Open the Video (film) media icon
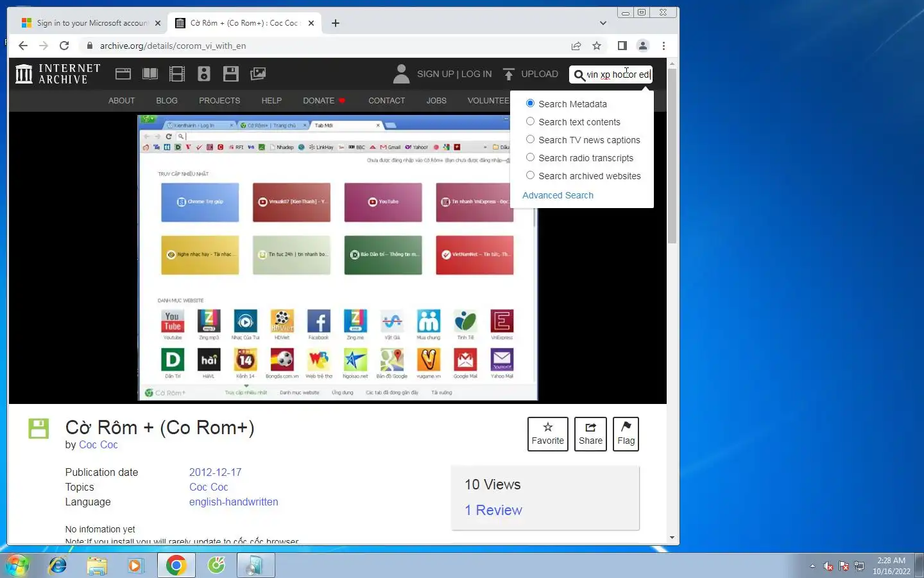The width and height of the screenshot is (924, 578). [177, 74]
